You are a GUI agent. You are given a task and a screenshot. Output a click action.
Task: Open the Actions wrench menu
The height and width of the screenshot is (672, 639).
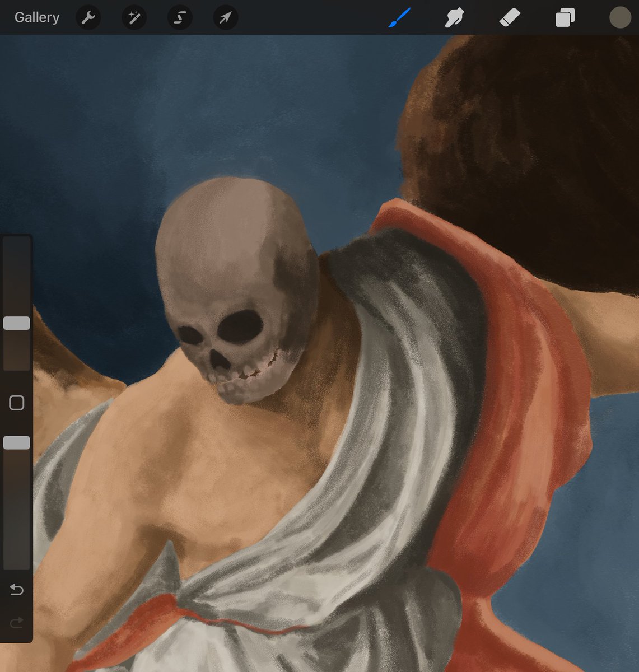pyautogui.click(x=88, y=18)
